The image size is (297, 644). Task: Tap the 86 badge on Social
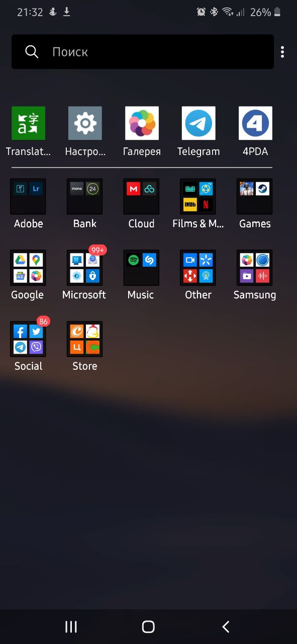point(43,321)
